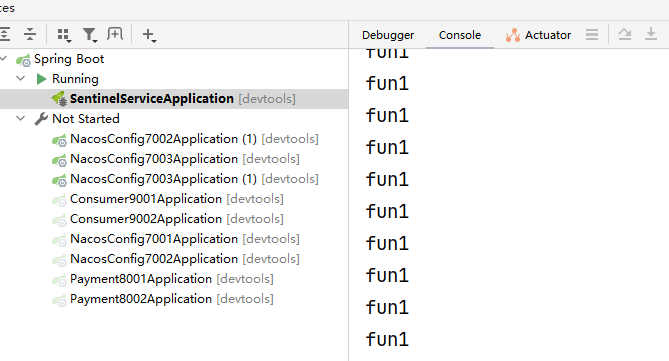Image resolution: width=669 pixels, height=361 pixels.
Task: Click the soft-wrap console icon
Action: (x=625, y=34)
